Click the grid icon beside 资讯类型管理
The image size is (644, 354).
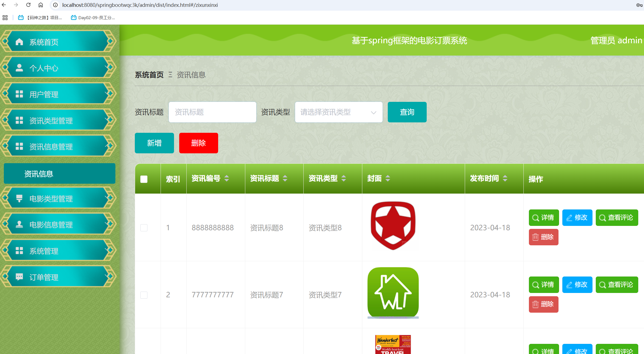[19, 120]
